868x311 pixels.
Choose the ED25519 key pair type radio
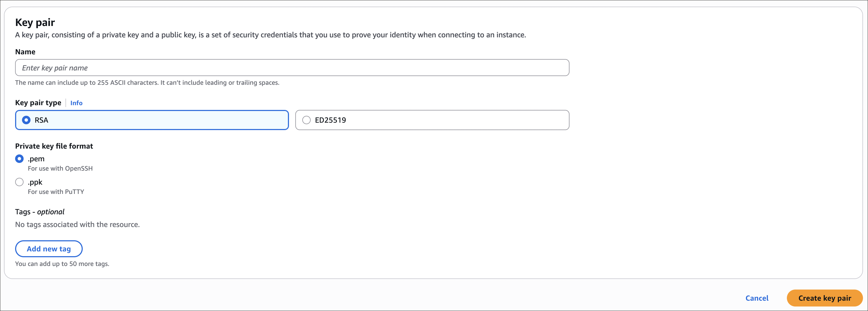coord(306,120)
